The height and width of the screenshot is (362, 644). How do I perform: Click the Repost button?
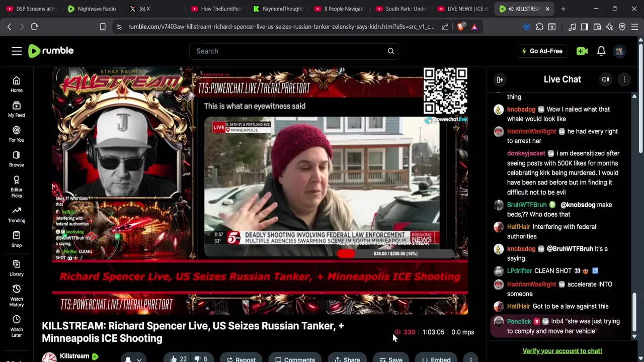(x=241, y=359)
